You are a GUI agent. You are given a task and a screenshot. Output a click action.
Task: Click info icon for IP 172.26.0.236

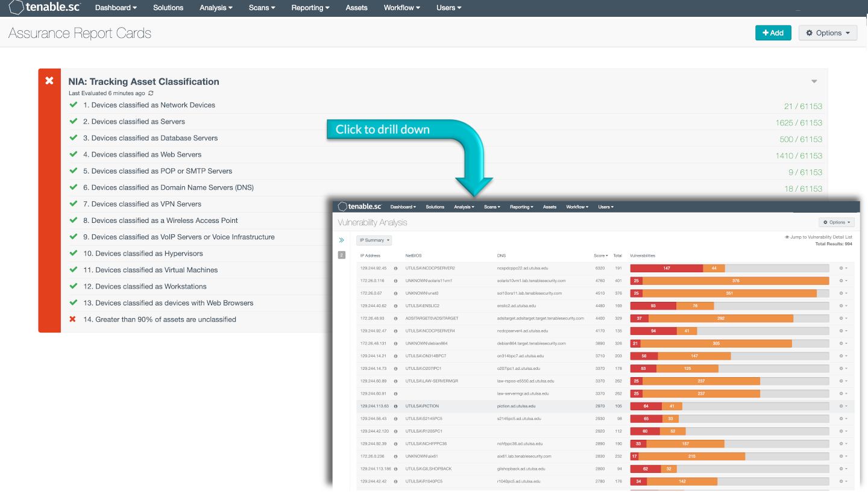coord(396,456)
